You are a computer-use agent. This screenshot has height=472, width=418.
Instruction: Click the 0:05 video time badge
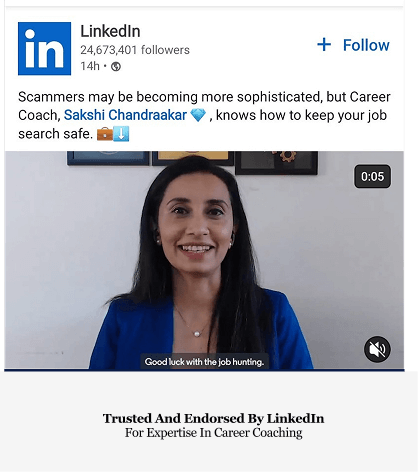point(372,176)
